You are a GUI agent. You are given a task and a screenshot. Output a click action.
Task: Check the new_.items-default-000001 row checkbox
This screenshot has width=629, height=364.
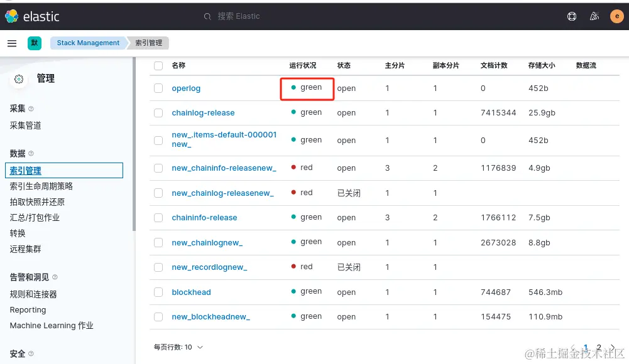(158, 140)
